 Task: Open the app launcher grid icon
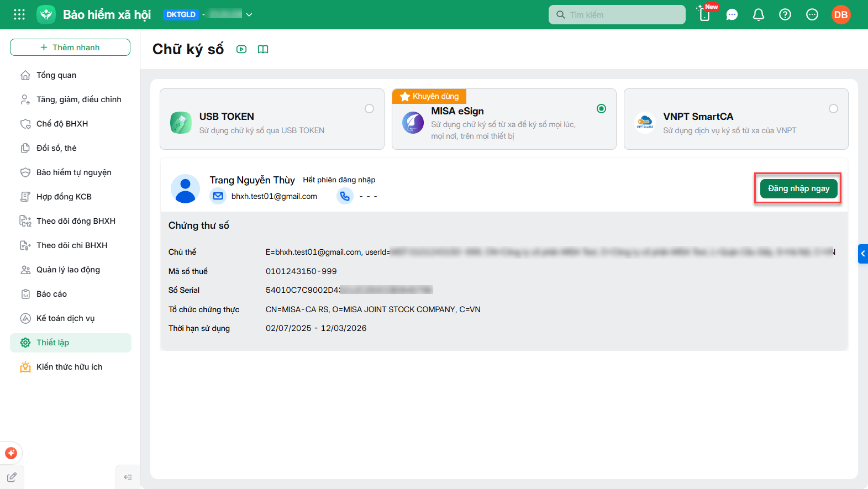tap(19, 14)
